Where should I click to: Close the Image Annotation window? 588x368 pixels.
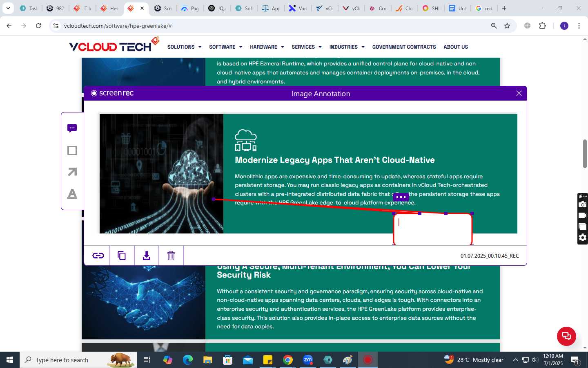(x=519, y=93)
